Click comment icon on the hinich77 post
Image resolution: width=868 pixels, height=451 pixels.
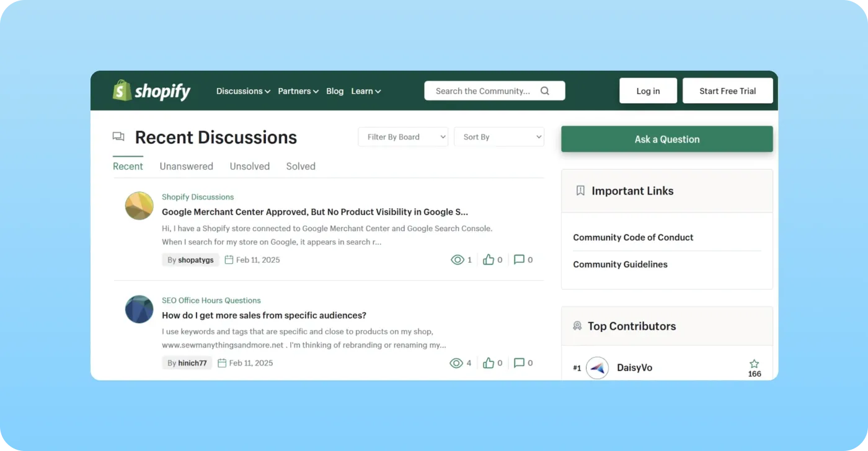coord(520,363)
